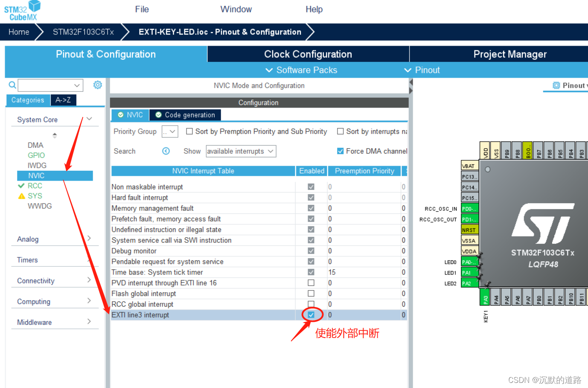Expand the Middleware category

tap(89, 321)
